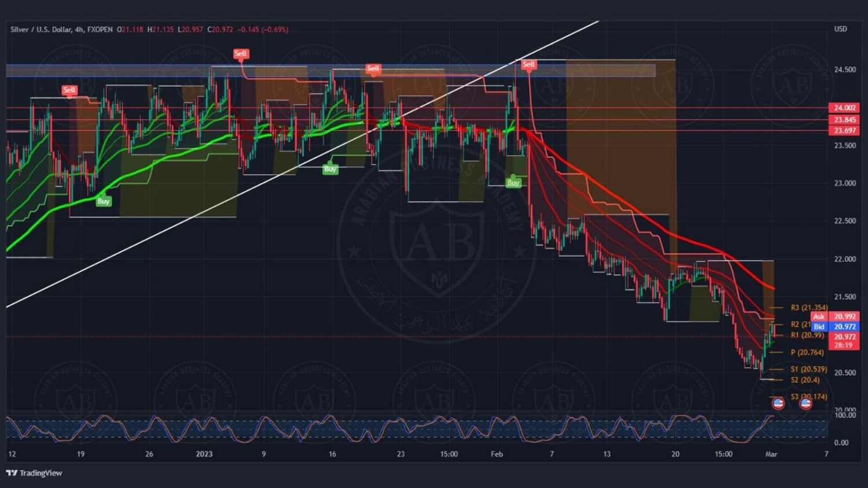Click the R3 (21.354) pivot label

tap(809, 308)
